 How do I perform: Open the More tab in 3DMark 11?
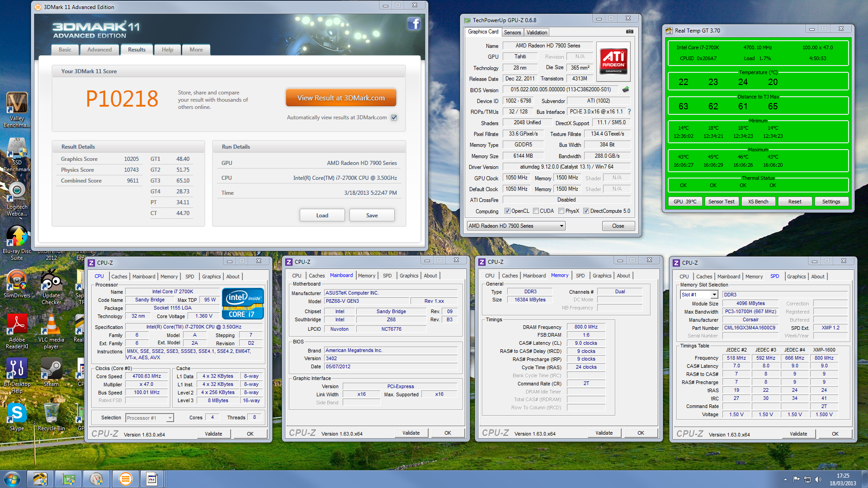tap(196, 50)
